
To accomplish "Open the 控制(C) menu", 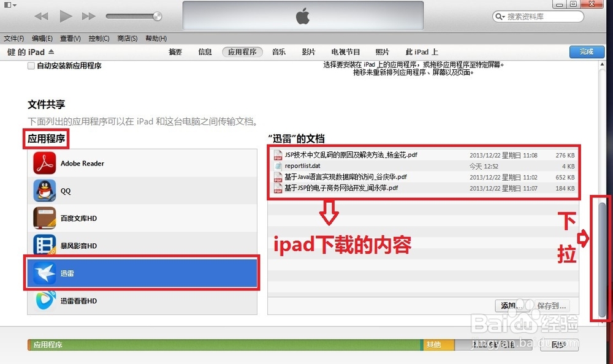I will 99,39.
